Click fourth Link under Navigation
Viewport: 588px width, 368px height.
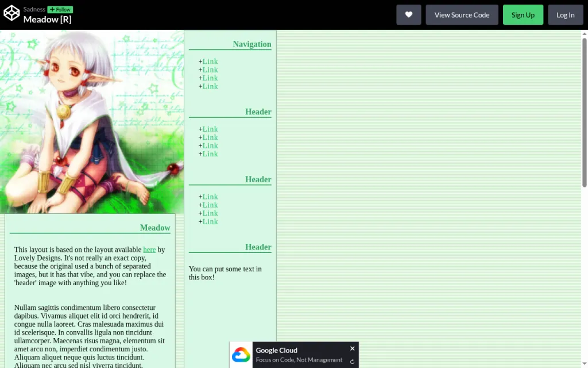coord(210,86)
